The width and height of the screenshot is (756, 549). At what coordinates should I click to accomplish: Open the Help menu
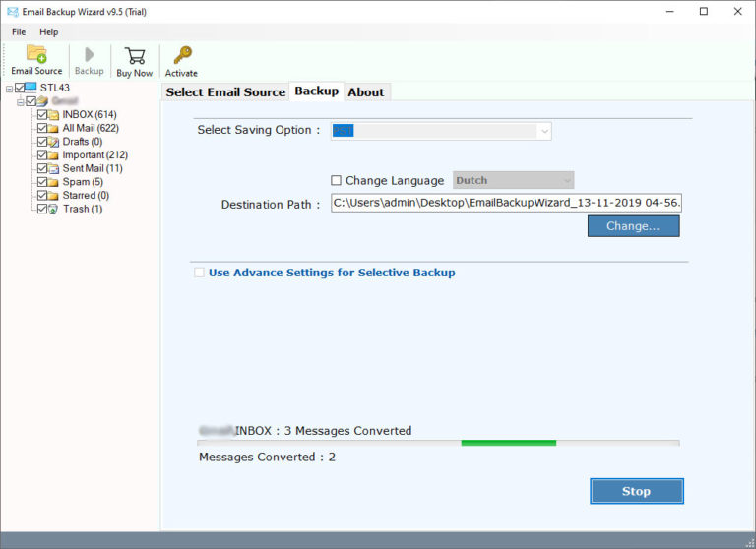tap(48, 31)
